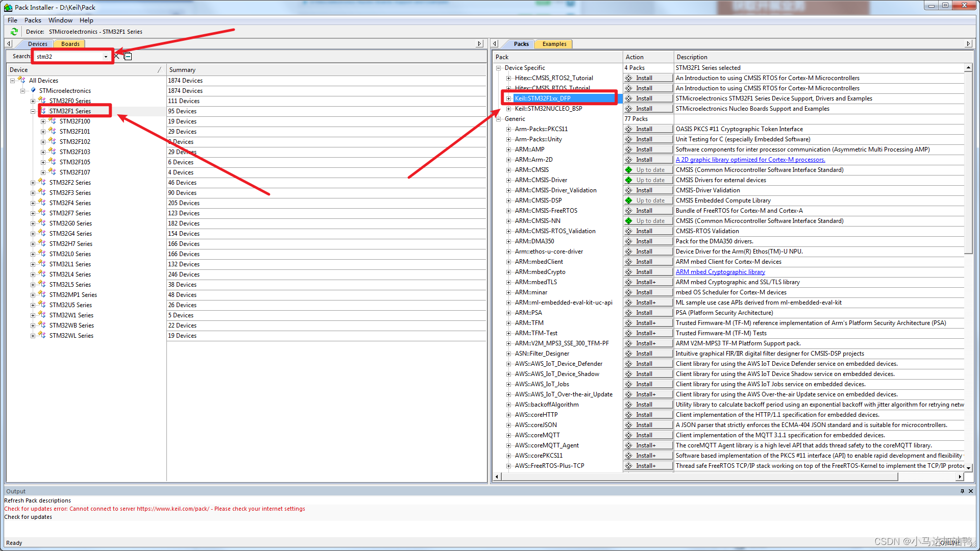Switch to the Examples tab
Screen dimensions: 980x551
tap(554, 44)
